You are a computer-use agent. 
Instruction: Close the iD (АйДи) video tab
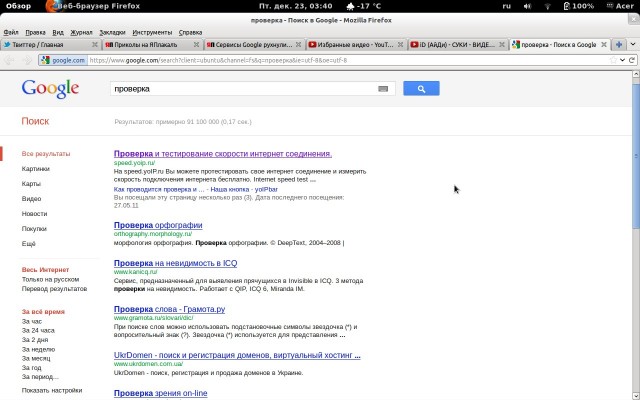pos(502,44)
